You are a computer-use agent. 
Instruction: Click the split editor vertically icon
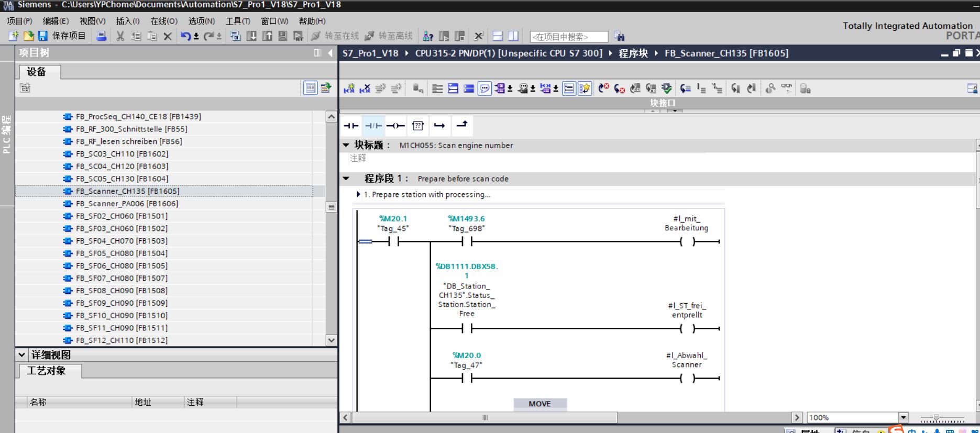(513, 36)
